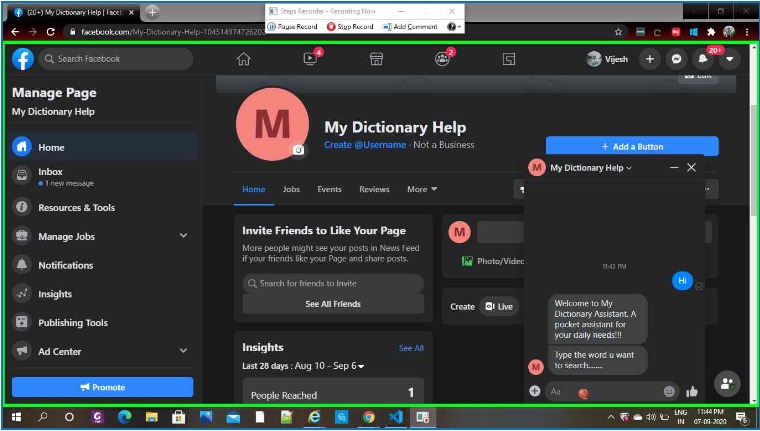Screen dimensions: 760x431
Task: Select Home in Manage Page sidebar
Action: pyautogui.click(x=105, y=147)
